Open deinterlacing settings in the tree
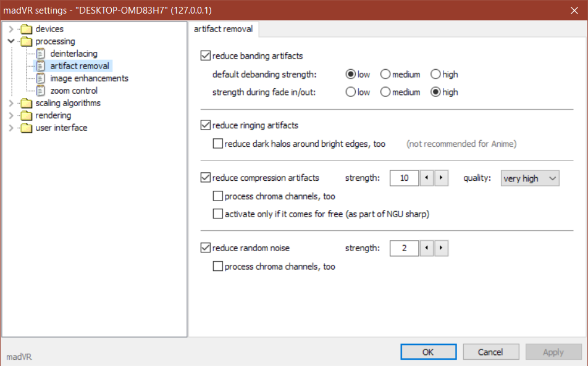Image resolution: width=588 pixels, height=366 pixels. pos(74,54)
